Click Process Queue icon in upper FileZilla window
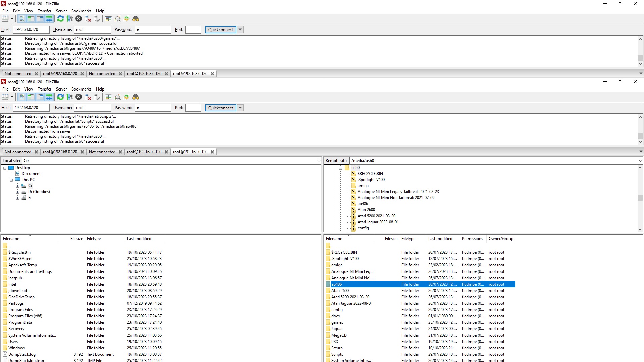Image resolution: width=644 pixels, height=362 pixels. (x=69, y=19)
